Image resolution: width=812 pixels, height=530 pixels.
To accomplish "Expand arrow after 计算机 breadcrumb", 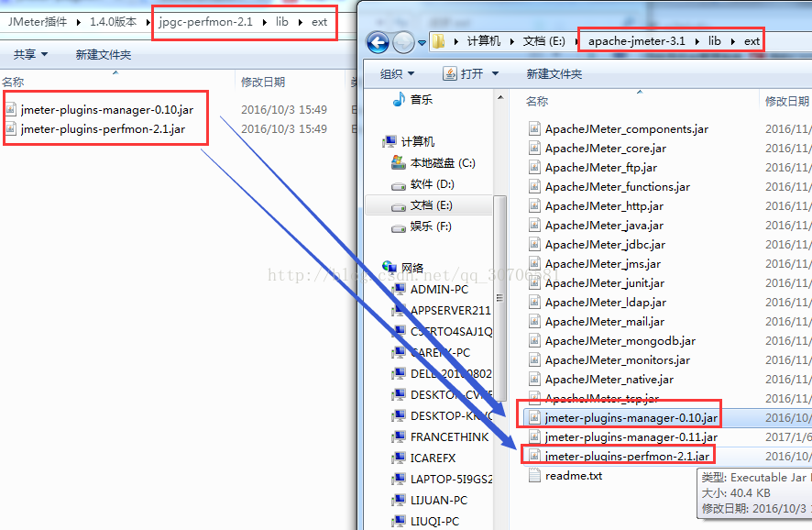I will click(x=511, y=41).
